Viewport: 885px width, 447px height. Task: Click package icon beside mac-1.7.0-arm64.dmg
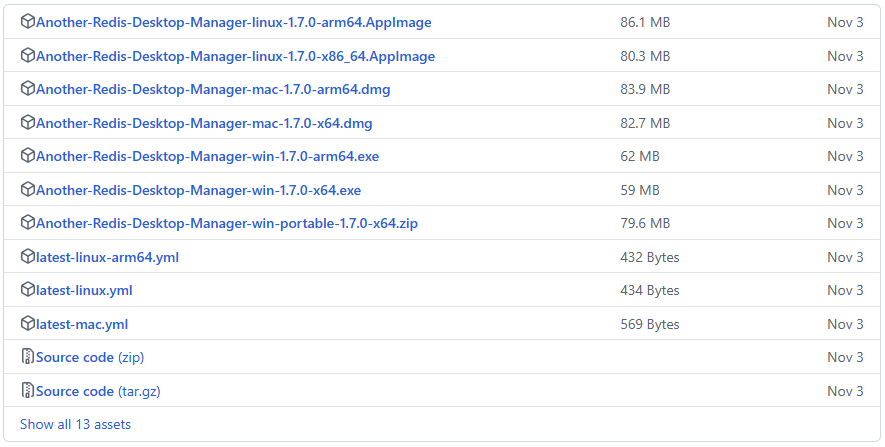pyautogui.click(x=27, y=89)
